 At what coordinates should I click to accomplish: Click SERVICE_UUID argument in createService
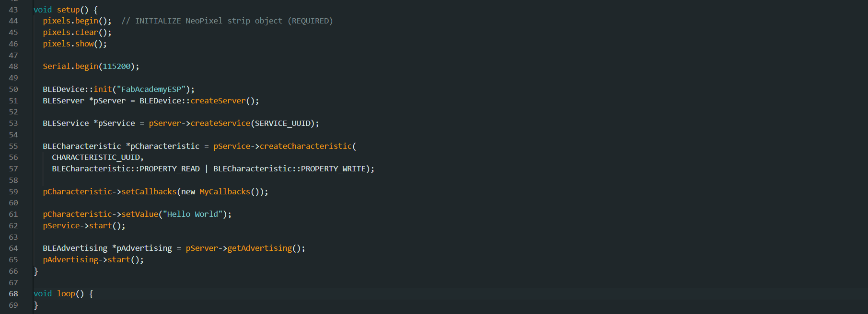[282, 123]
